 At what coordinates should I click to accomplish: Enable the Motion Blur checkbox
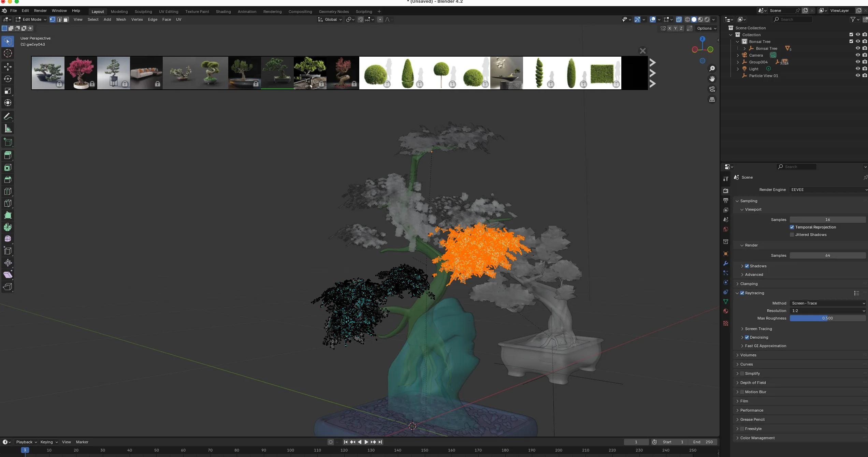click(742, 392)
